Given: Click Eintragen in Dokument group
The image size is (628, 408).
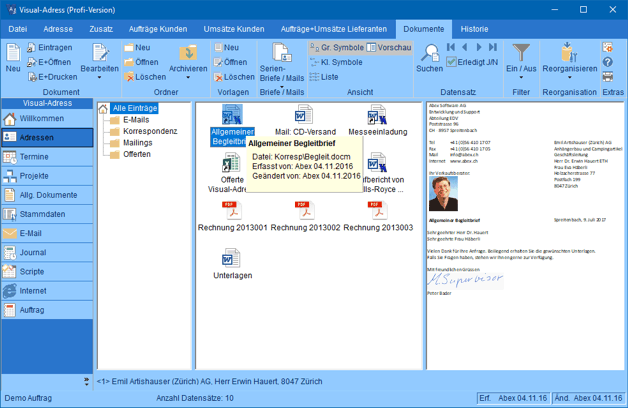Looking at the screenshot, I should coord(50,48).
